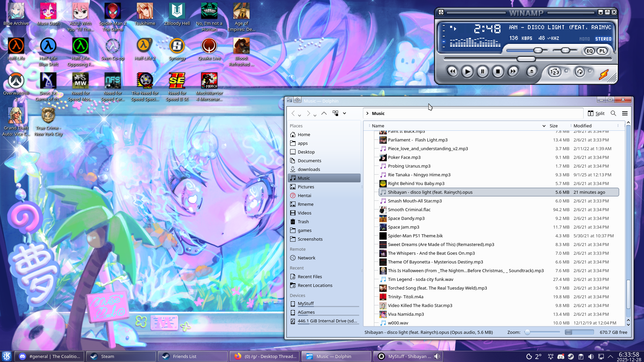Screen dimensions: 644x362
Task: Toggle shuffle mode in Winamp
Action: pyautogui.click(x=555, y=72)
